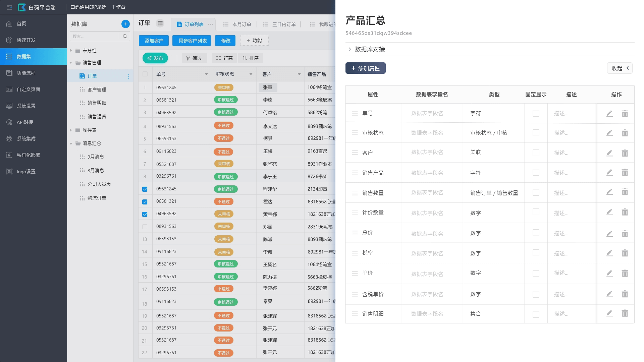Viewport: 644px width, 362px height.
Task: Click the magnifier search icon
Action: click(x=125, y=36)
